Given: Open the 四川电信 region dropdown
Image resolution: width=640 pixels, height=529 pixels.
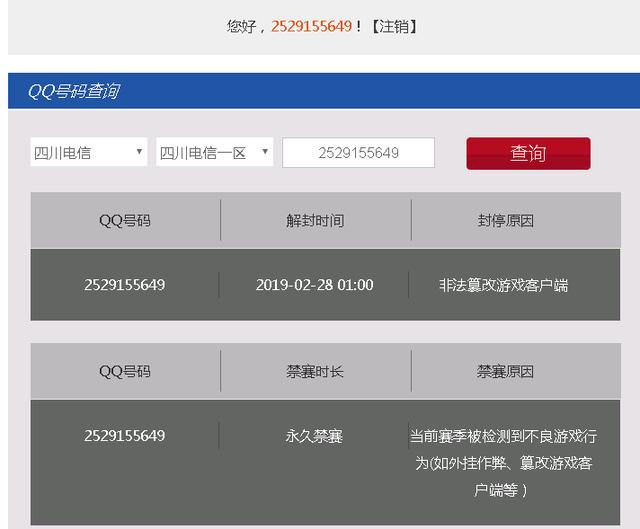Looking at the screenshot, I should tap(89, 152).
